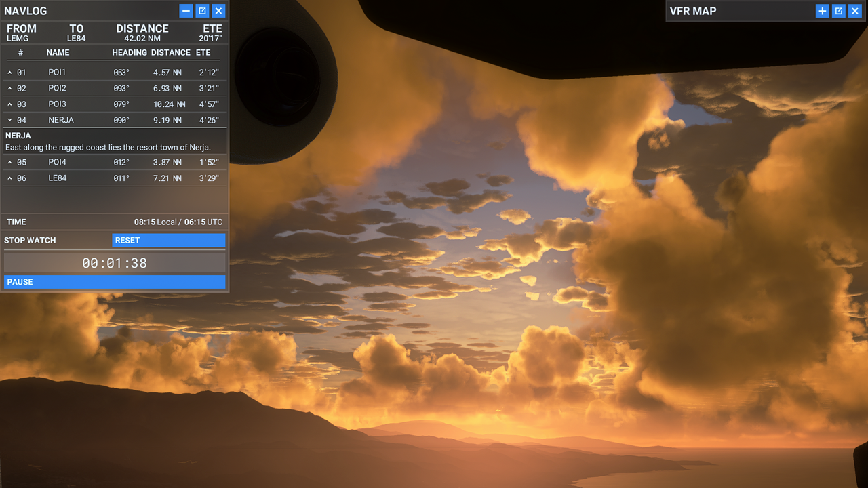Click the 4'57" ETE for POI3
The width and height of the screenshot is (868, 488).
point(209,104)
